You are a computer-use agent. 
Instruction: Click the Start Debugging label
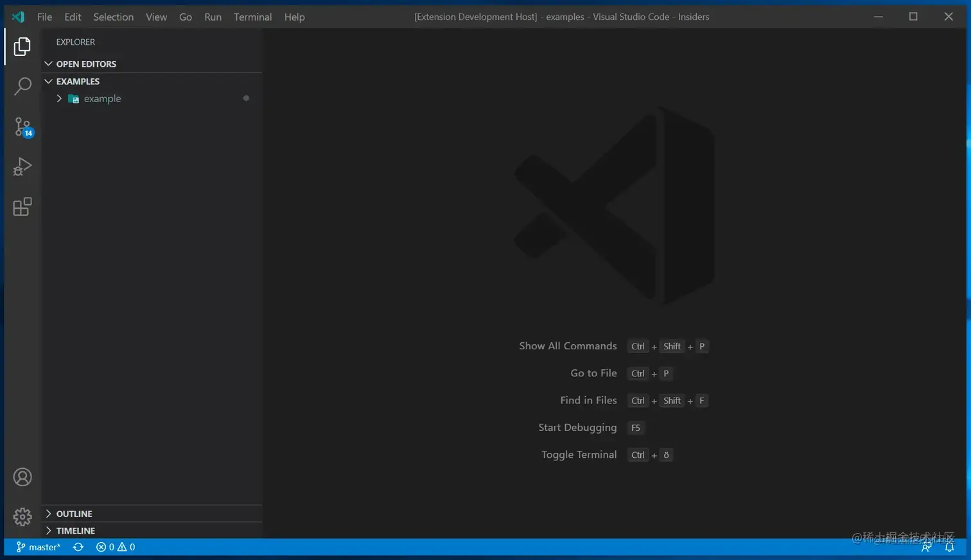pyautogui.click(x=577, y=428)
